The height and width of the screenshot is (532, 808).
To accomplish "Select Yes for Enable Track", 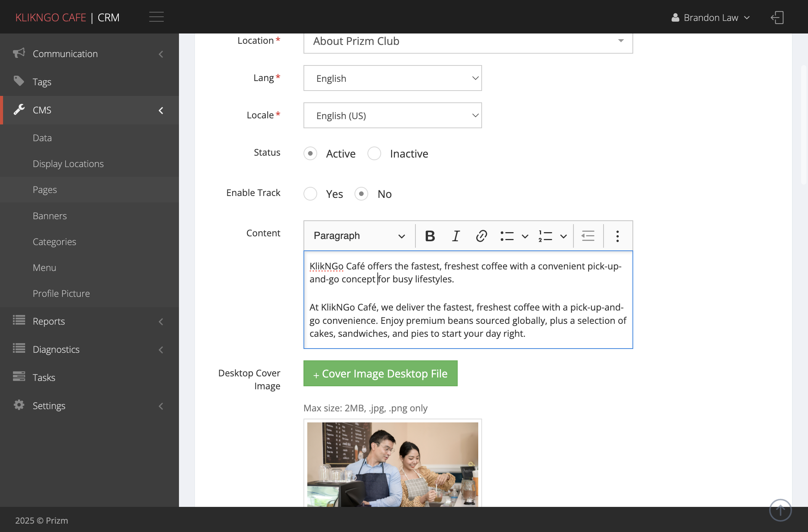I will (310, 194).
